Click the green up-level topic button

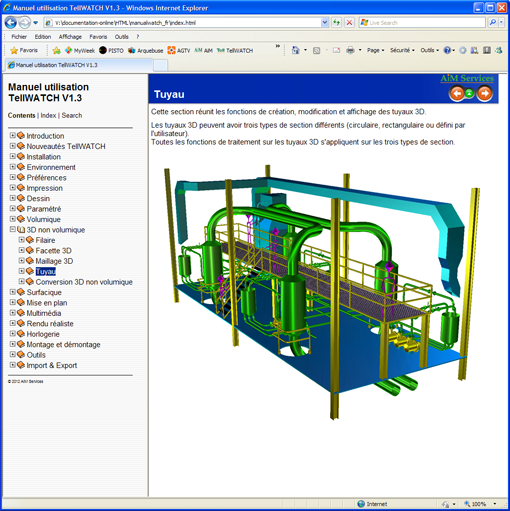[x=469, y=93]
